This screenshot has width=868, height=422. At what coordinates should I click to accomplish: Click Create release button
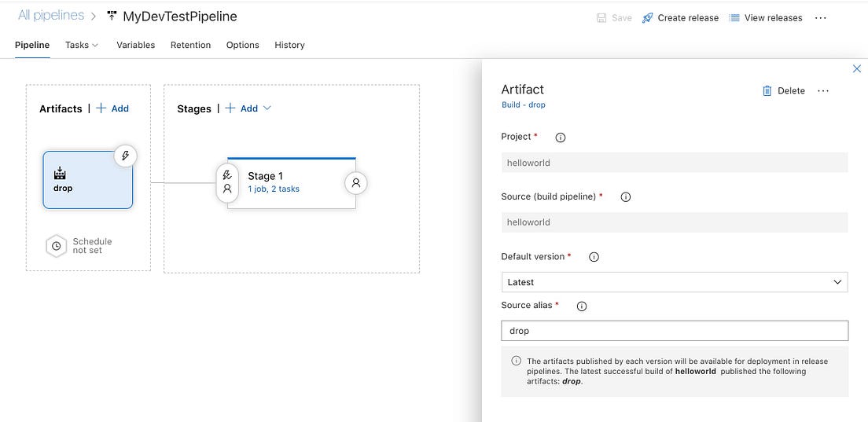(680, 18)
